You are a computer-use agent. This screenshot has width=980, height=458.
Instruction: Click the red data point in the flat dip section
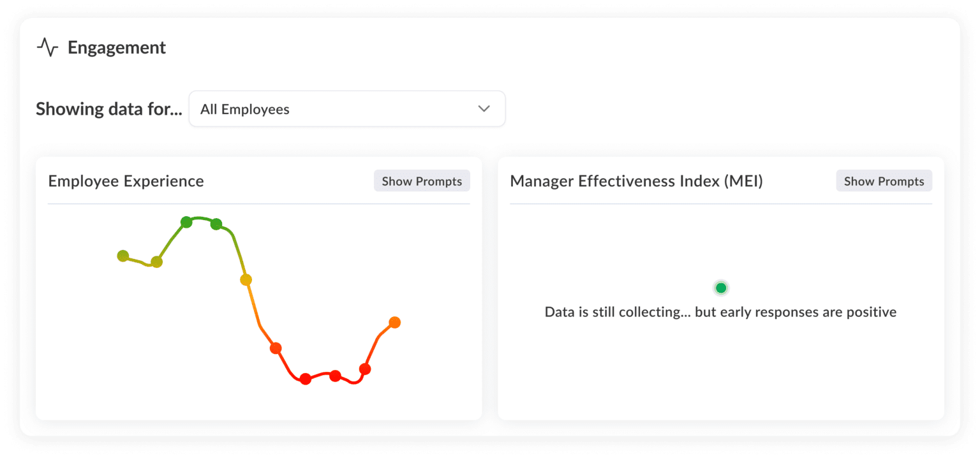tap(334, 376)
